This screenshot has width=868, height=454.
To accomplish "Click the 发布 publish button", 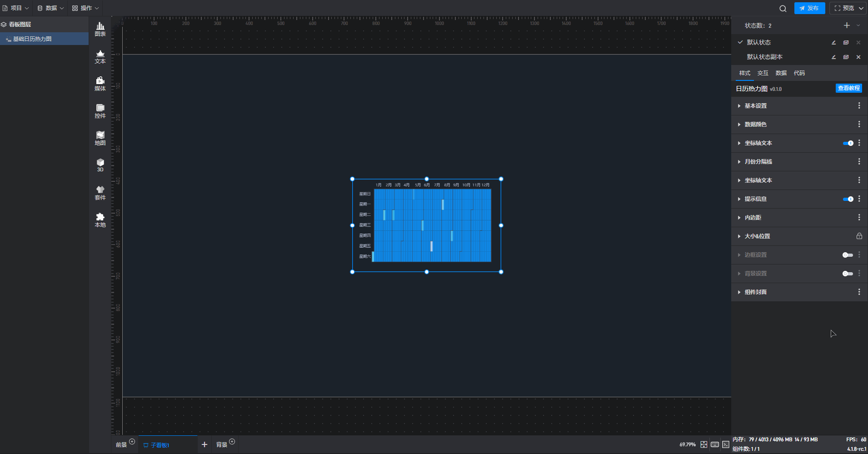I will click(x=809, y=8).
